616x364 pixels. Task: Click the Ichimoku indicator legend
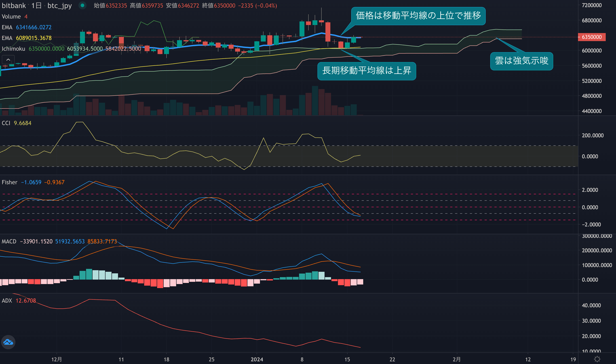point(13,48)
